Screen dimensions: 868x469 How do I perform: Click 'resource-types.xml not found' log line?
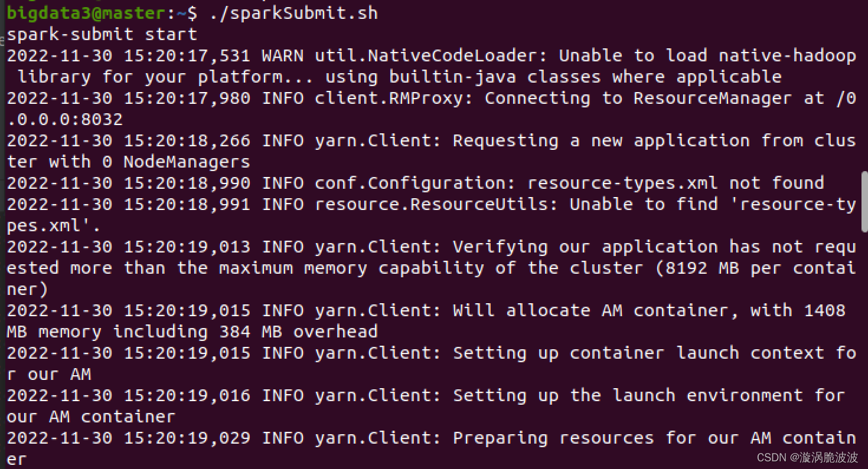(x=415, y=183)
